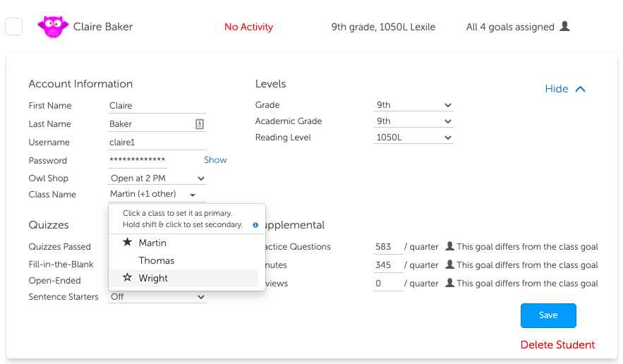The width and height of the screenshot is (623, 364).
Task: Click the Claire Baker name heading
Action: point(103,27)
